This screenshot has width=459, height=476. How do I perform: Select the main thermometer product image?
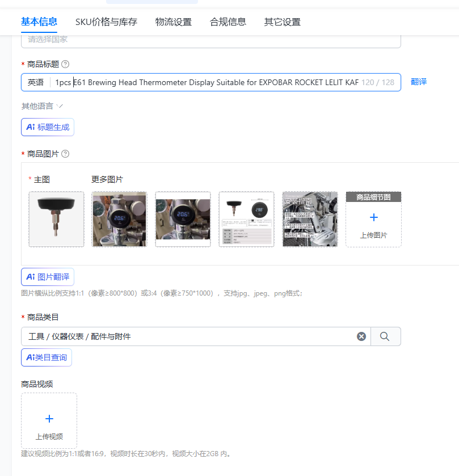pyautogui.click(x=57, y=219)
